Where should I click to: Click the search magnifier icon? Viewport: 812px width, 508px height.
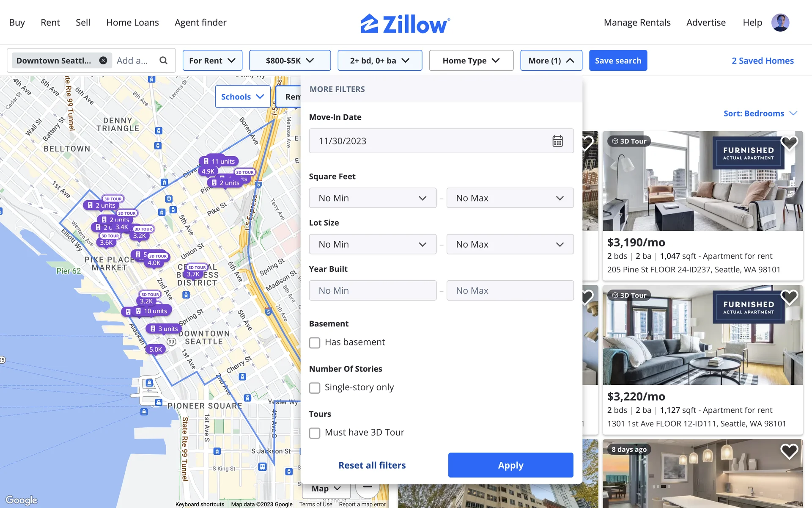(164, 61)
